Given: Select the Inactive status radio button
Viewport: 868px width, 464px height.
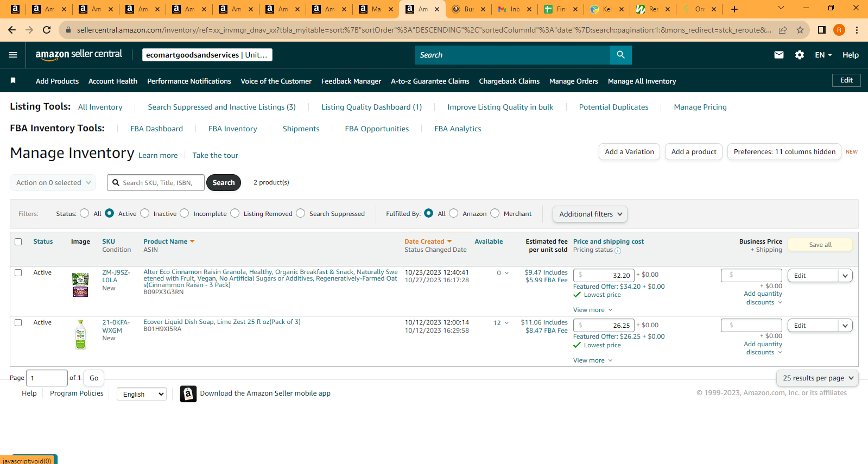Looking at the screenshot, I should pos(144,213).
